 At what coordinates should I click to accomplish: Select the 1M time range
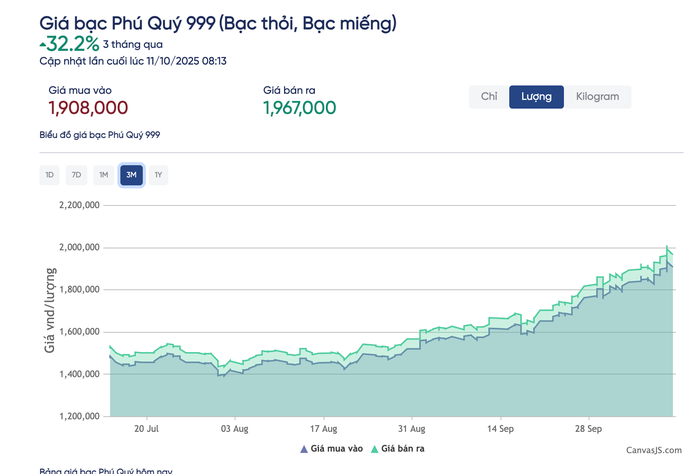[x=103, y=175]
